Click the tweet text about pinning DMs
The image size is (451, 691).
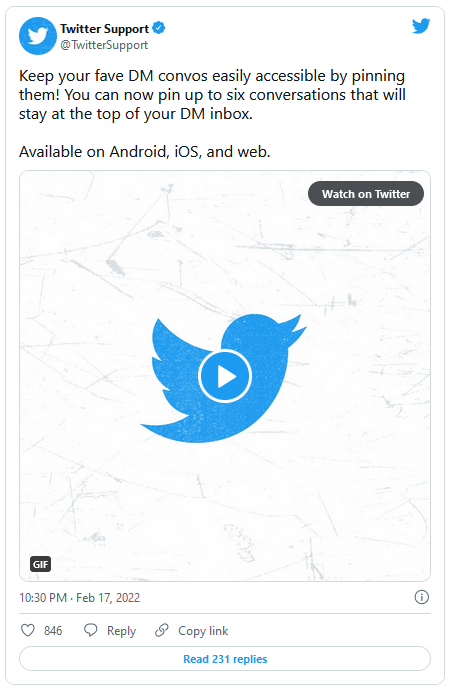tap(212, 95)
